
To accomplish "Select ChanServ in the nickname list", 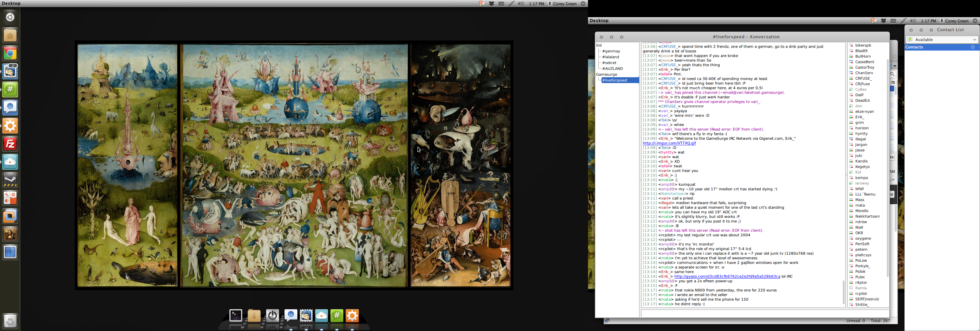I will [x=864, y=73].
